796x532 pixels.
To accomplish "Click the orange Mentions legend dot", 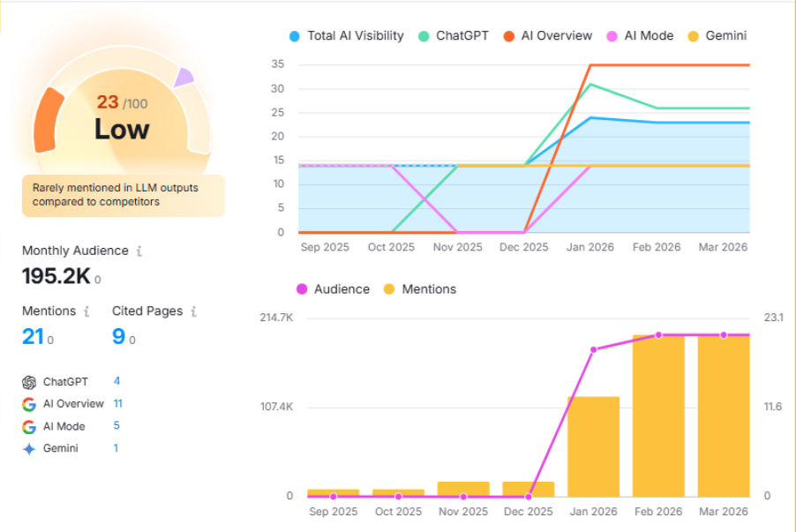I will [x=389, y=289].
